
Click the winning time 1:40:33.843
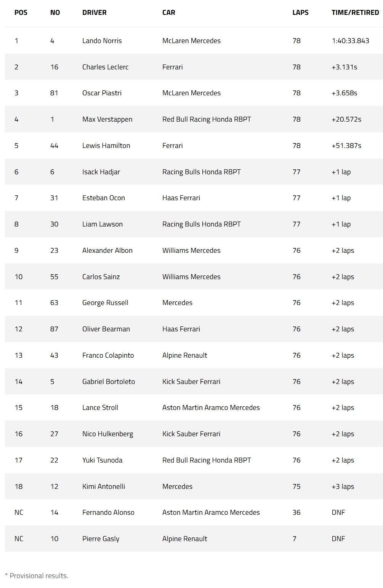(350, 41)
